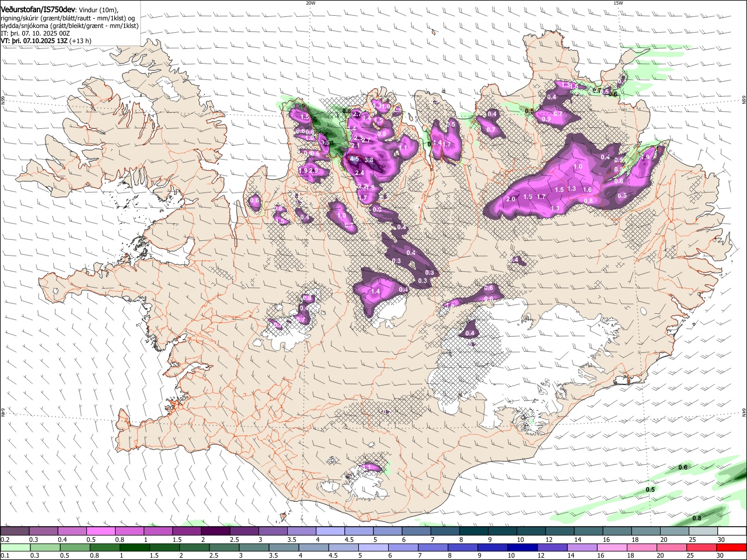This screenshot has height=560, width=747.
Task: Select dark blue lower swatch between 10 and 12
Action: tap(522, 547)
